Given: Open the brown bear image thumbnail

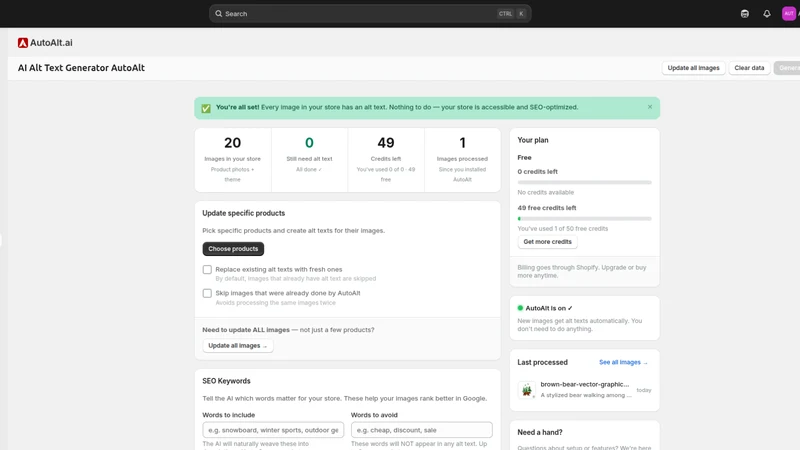Looking at the screenshot, I should point(527,390).
